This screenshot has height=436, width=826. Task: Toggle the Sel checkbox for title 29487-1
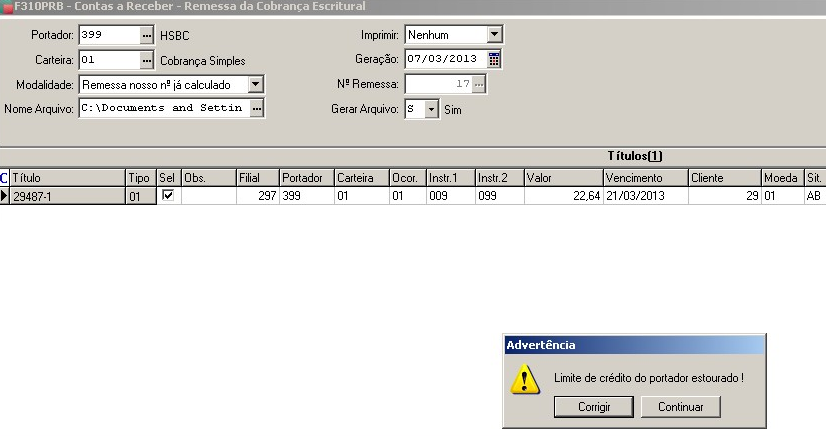pyautogui.click(x=168, y=196)
